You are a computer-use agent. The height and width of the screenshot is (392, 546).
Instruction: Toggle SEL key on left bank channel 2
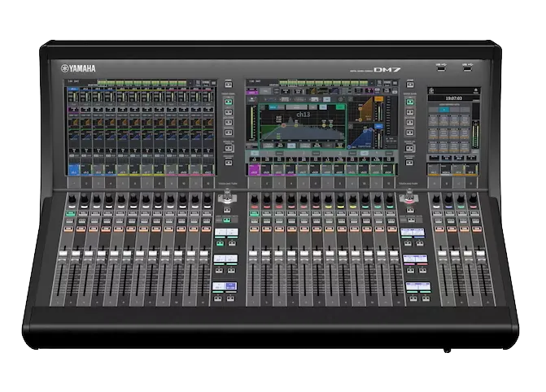click(x=84, y=213)
